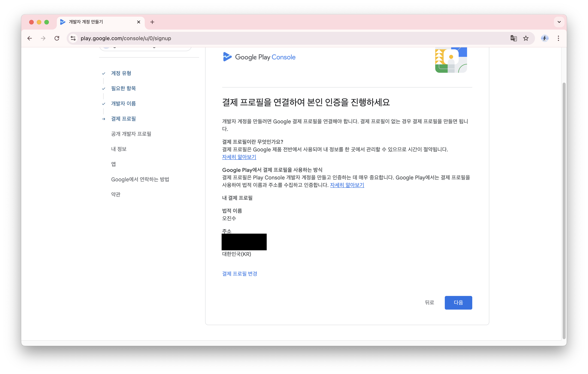Click the Google Translate icon in the address bar
Image resolution: width=588 pixels, height=374 pixels.
(x=514, y=38)
